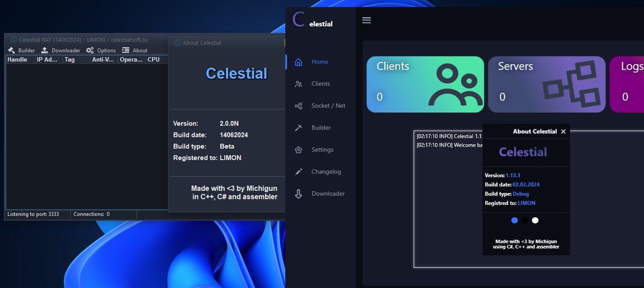Click the Handle column header

coord(20,60)
